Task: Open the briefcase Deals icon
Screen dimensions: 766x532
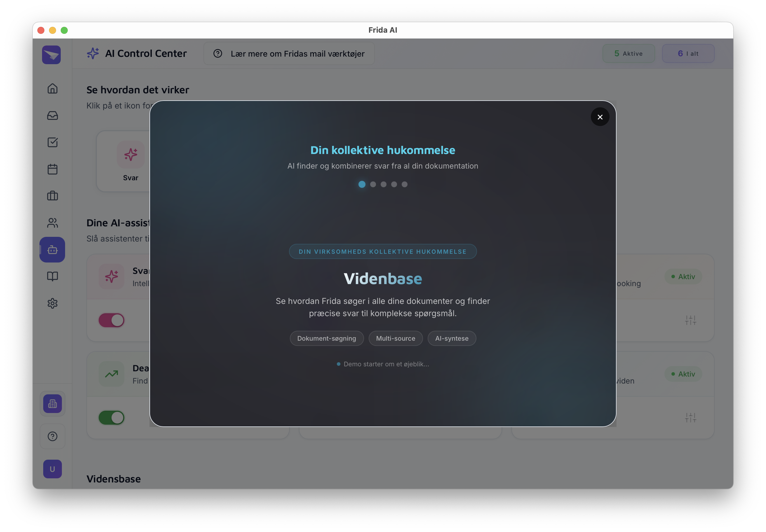Action: (x=52, y=196)
